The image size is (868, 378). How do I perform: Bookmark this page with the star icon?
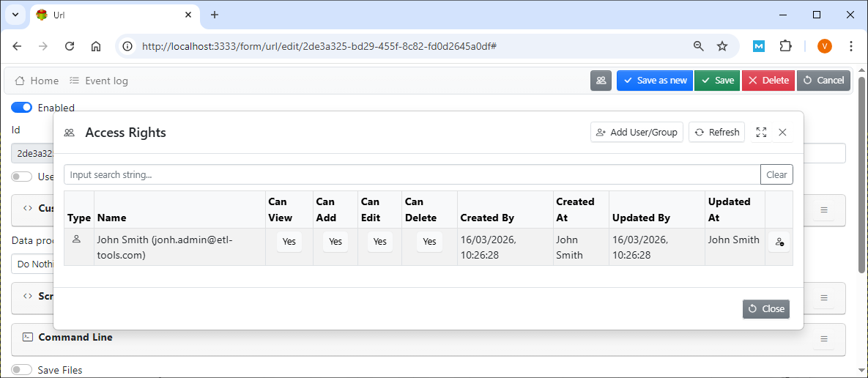722,46
